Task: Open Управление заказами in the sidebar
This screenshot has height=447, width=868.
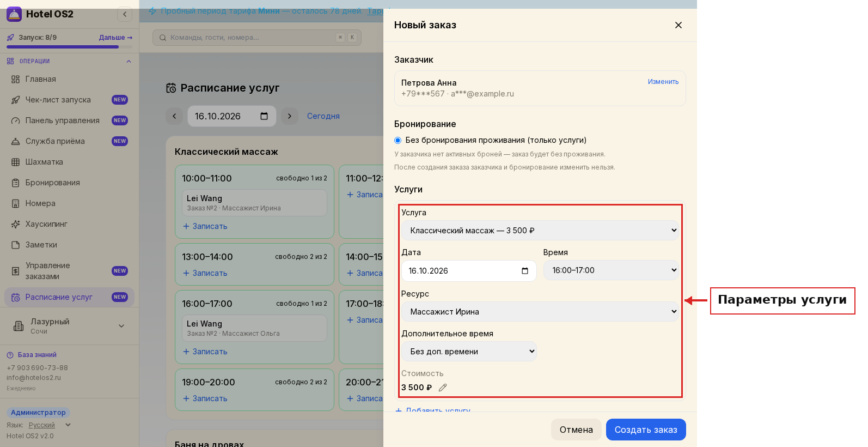Action: pyautogui.click(x=70, y=271)
